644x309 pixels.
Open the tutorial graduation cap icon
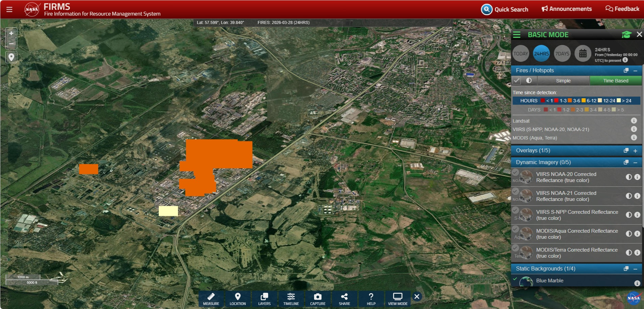point(626,35)
